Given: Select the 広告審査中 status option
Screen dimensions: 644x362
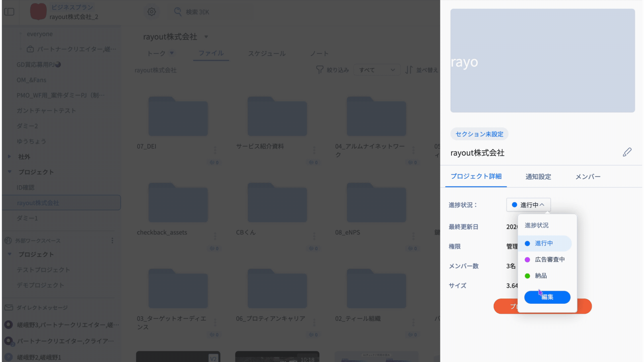Looking at the screenshot, I should (x=549, y=259).
